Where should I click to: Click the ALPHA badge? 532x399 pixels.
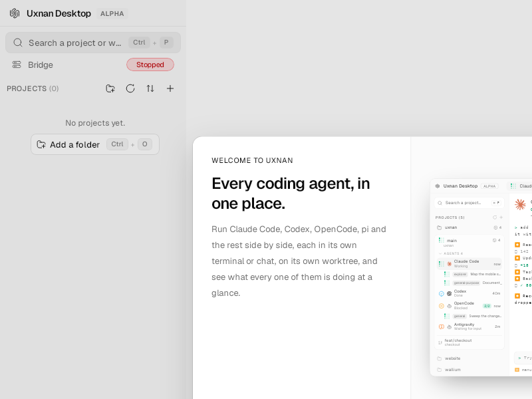tap(112, 13)
